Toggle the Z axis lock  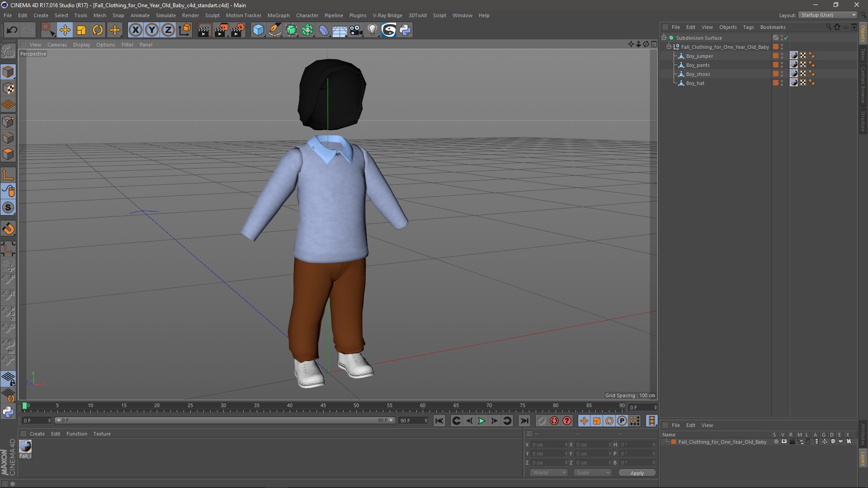[x=168, y=30]
